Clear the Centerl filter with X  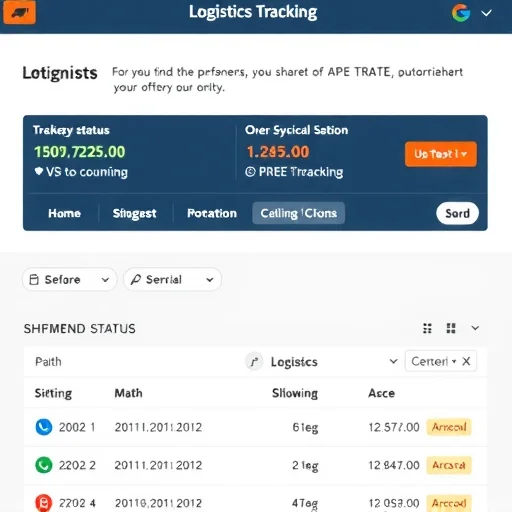point(466,361)
